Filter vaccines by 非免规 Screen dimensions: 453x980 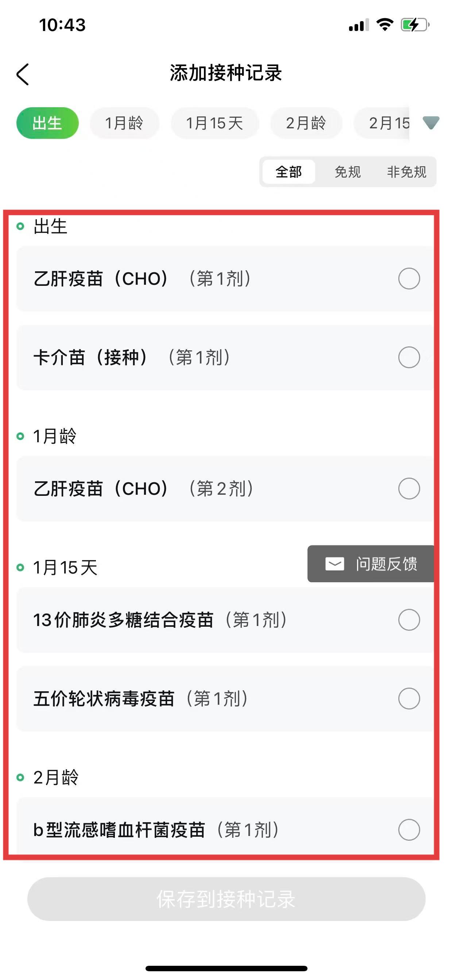(406, 172)
